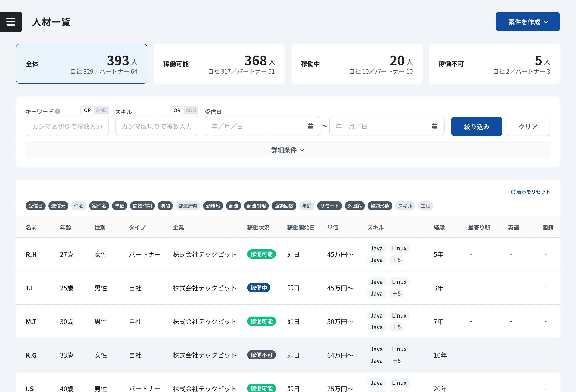Click the reset display refresh icon
This screenshot has width=576, height=392.
[513, 192]
